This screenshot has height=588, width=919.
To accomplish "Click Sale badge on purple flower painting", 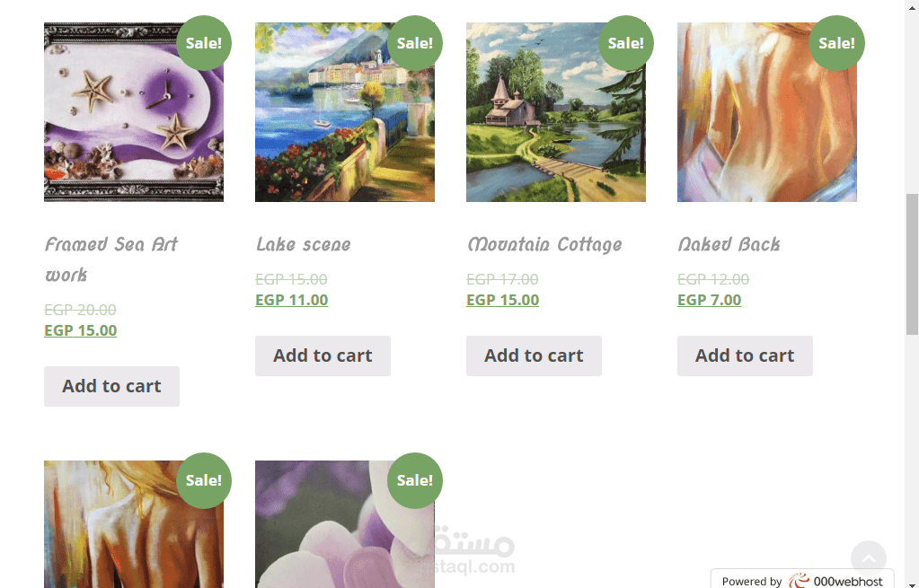I will [x=414, y=480].
